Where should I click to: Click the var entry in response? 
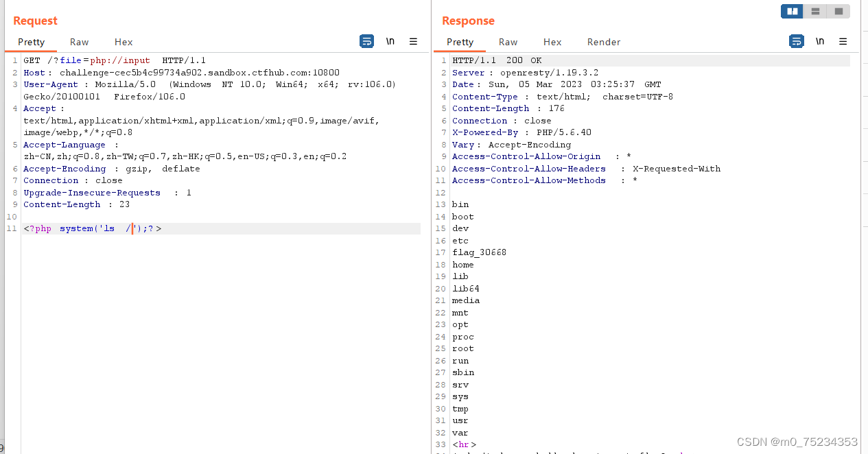pyautogui.click(x=460, y=433)
